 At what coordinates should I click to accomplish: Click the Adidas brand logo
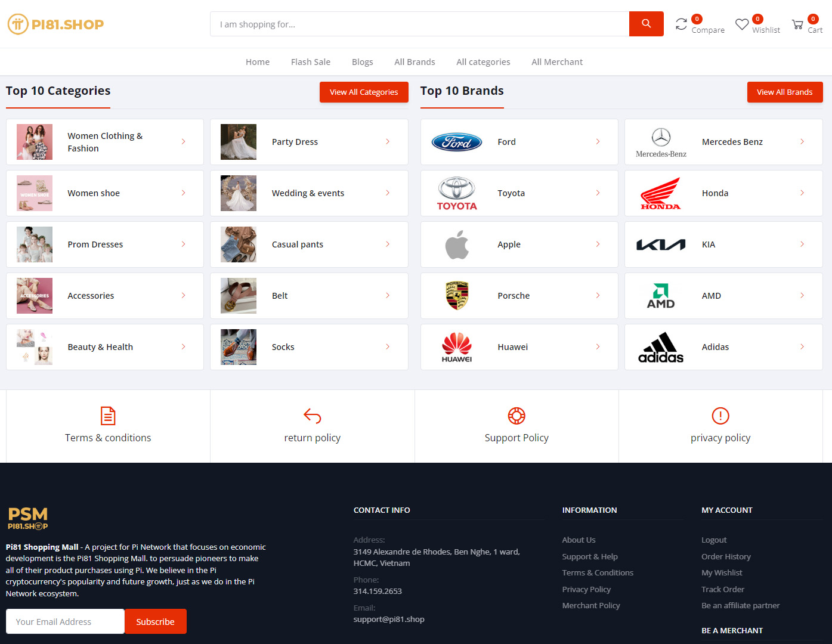pos(661,347)
